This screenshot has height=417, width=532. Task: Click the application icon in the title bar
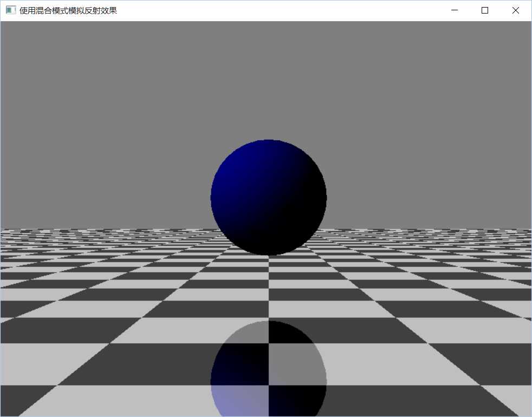10,10
